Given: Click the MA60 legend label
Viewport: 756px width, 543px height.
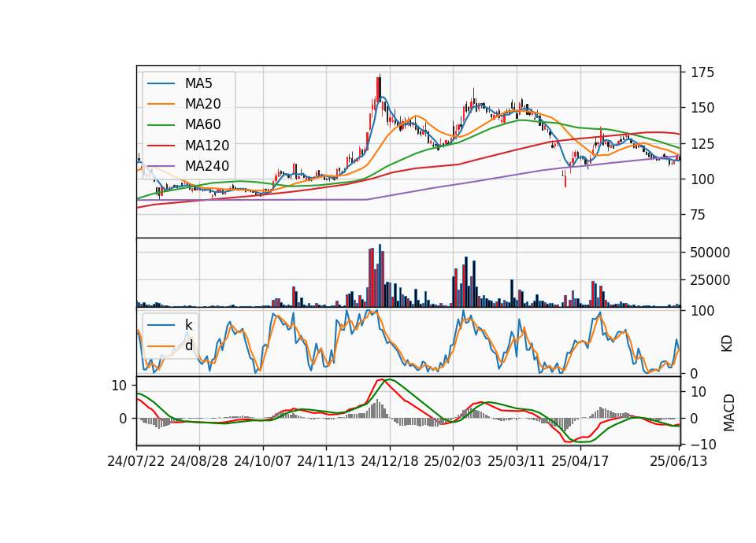Looking at the screenshot, I should tap(202, 125).
